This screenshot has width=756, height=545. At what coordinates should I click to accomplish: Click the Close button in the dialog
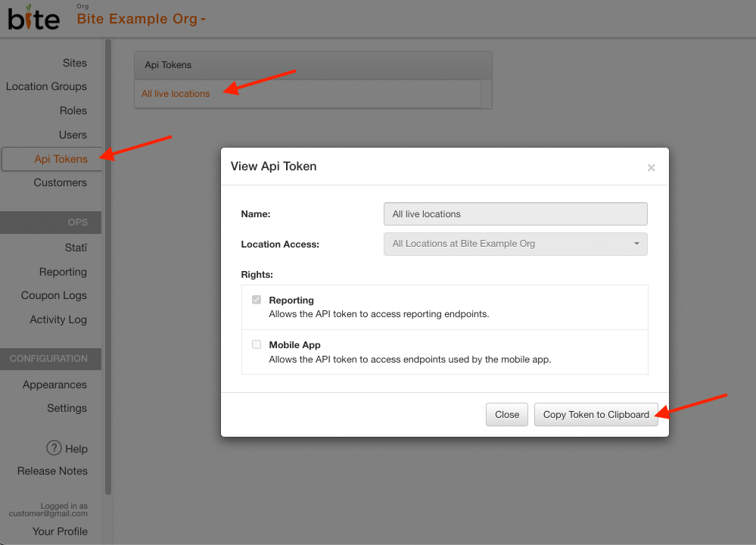pos(507,415)
